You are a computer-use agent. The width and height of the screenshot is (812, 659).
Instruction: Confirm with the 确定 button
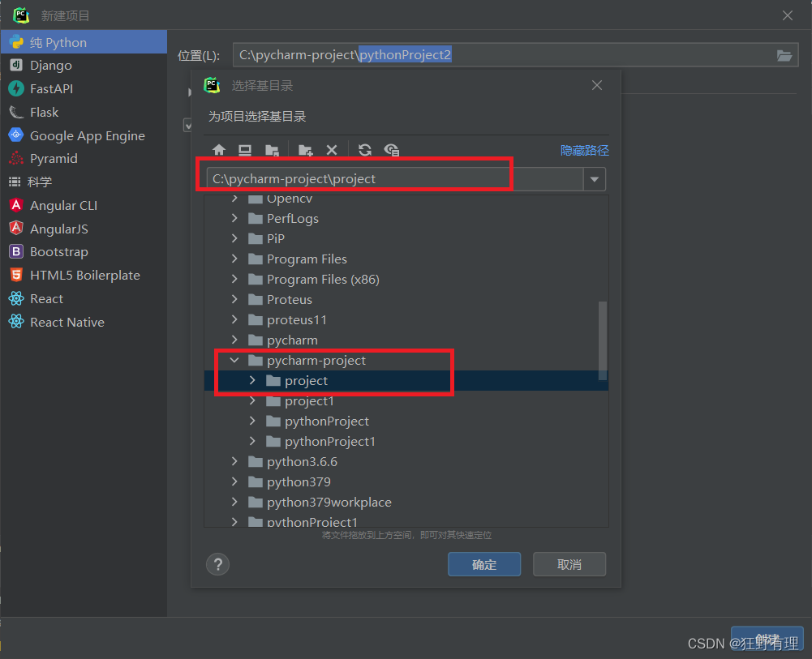point(484,564)
